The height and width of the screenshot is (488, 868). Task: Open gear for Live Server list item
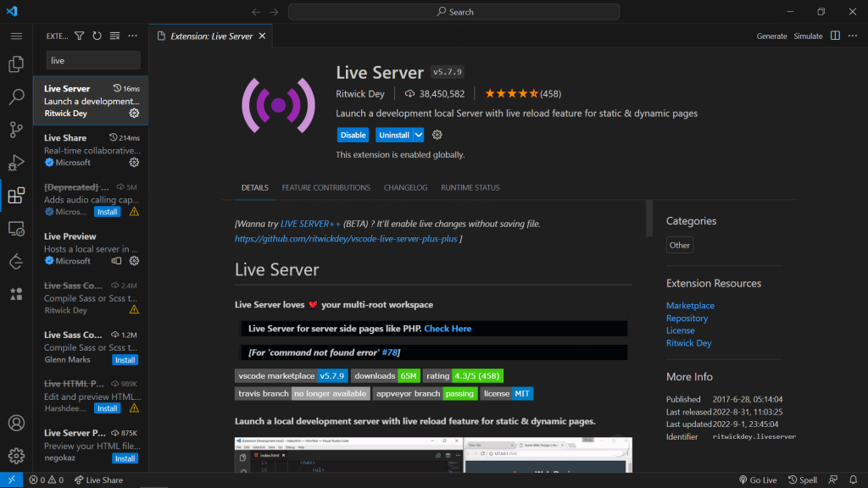click(x=134, y=113)
